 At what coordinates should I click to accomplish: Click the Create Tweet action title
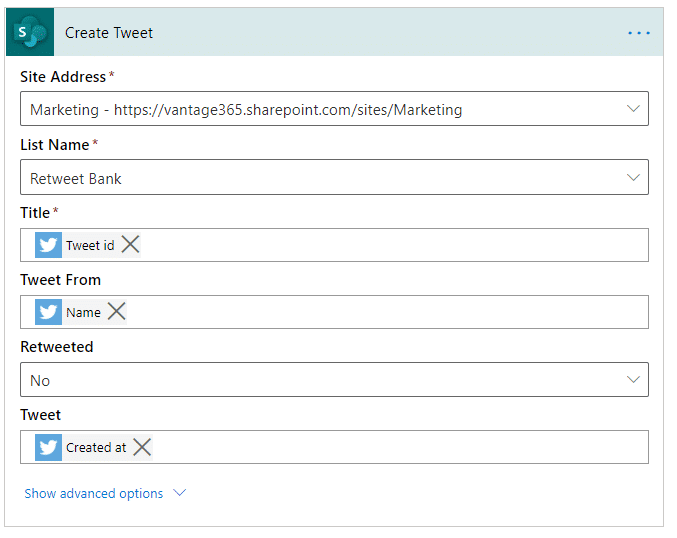click(x=109, y=33)
